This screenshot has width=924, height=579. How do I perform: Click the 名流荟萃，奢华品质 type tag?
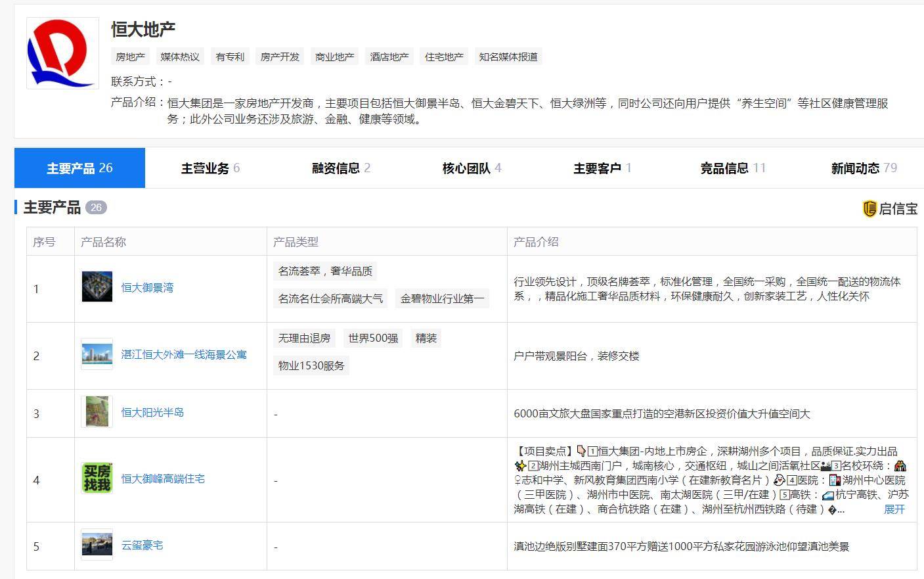click(325, 271)
